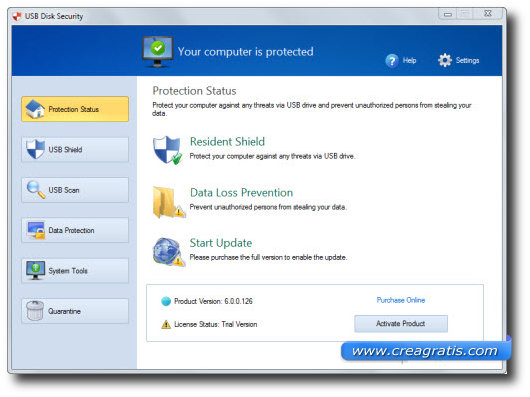Click the globe update icon
The width and height of the screenshot is (530, 397).
[x=168, y=252]
